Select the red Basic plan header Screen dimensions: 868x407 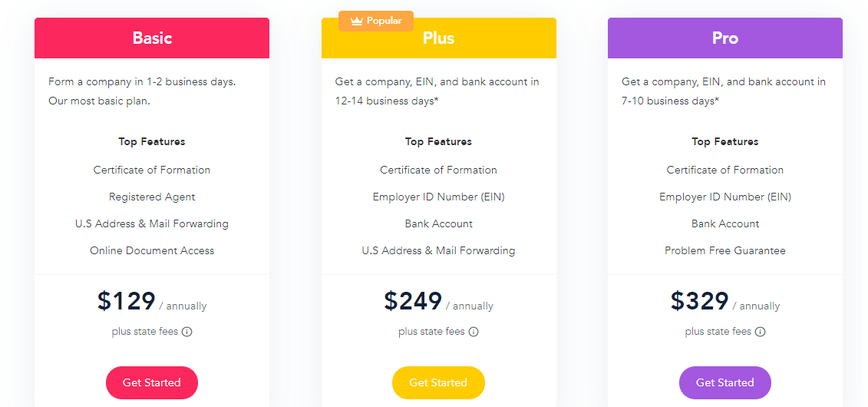click(x=152, y=38)
